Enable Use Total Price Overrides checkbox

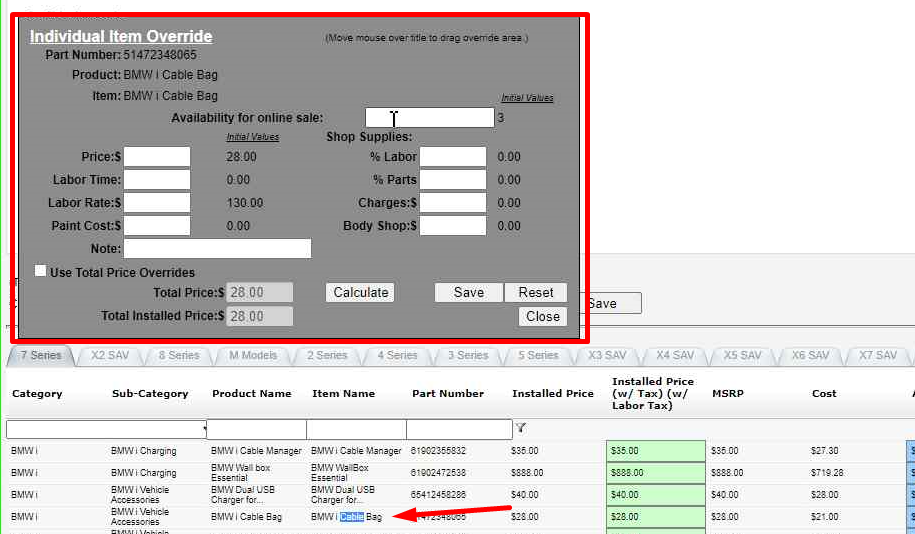point(40,271)
